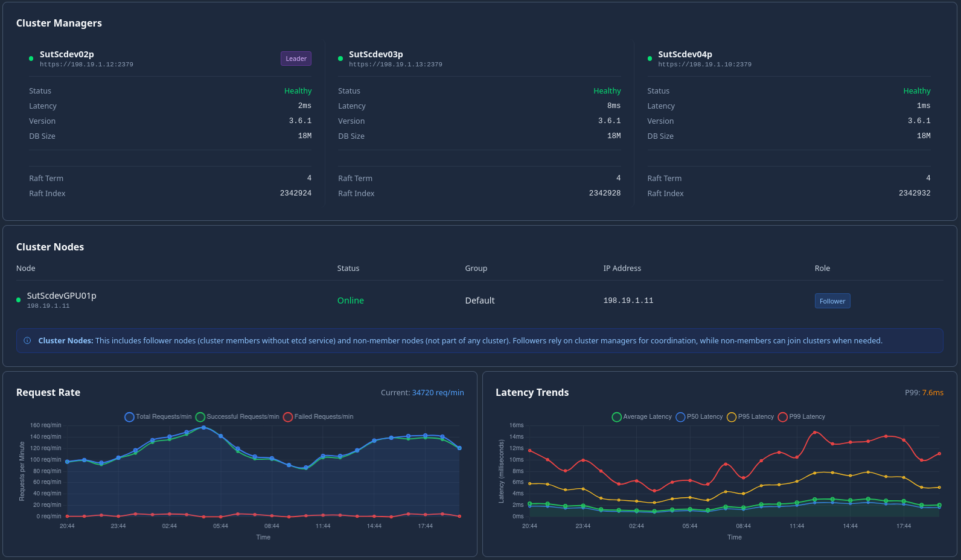The height and width of the screenshot is (560, 961).
Task: Click online status dot for SutScdevGPU01p
Action: tap(19, 300)
